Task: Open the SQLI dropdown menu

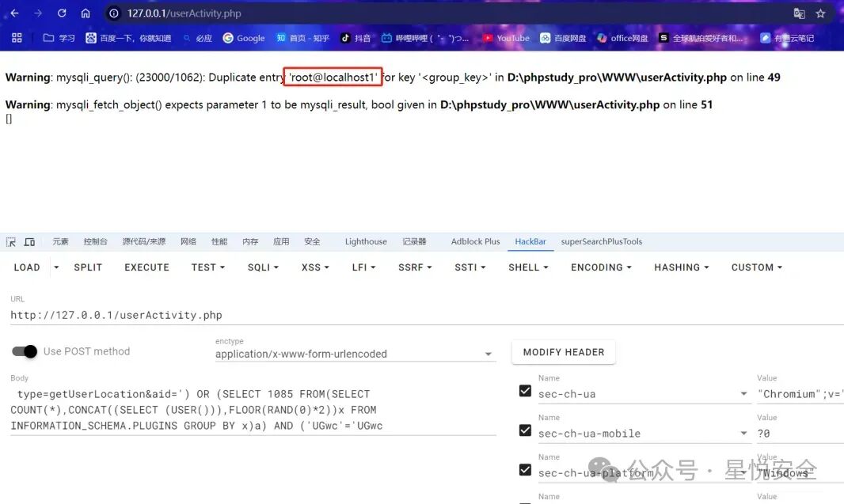Action: coord(263,267)
